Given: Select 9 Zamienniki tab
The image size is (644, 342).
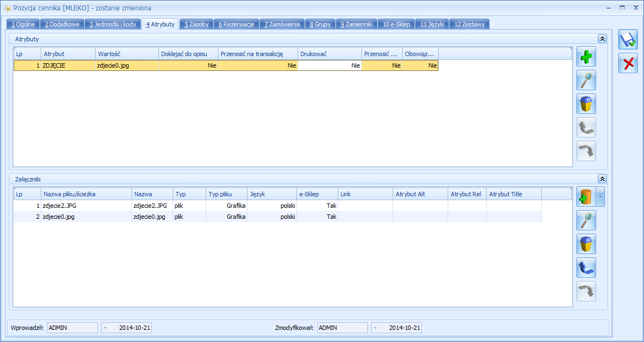Looking at the screenshot, I should (x=356, y=24).
